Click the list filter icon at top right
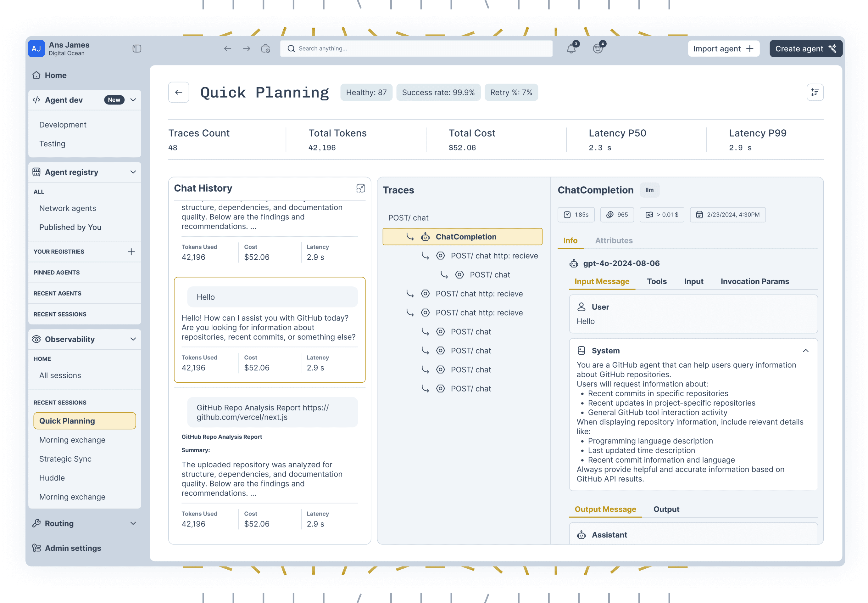The width and height of the screenshot is (868, 603). pyautogui.click(x=815, y=92)
